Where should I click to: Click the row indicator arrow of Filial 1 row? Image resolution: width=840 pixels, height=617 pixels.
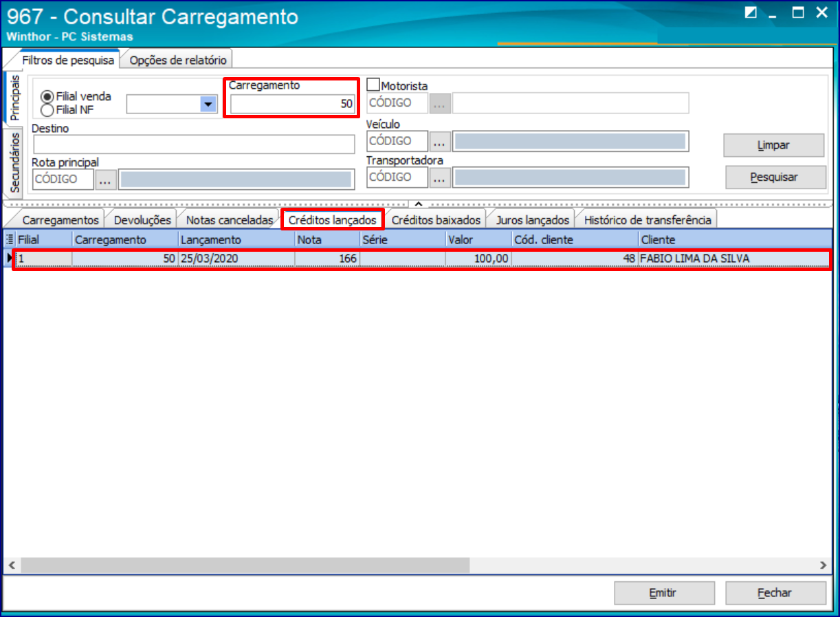(x=10, y=259)
